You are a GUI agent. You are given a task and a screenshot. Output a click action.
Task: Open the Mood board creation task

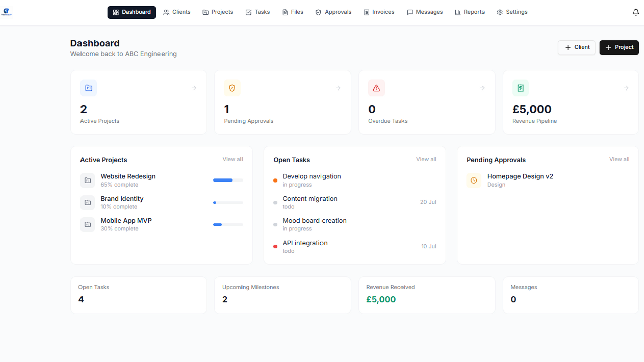coord(314,221)
